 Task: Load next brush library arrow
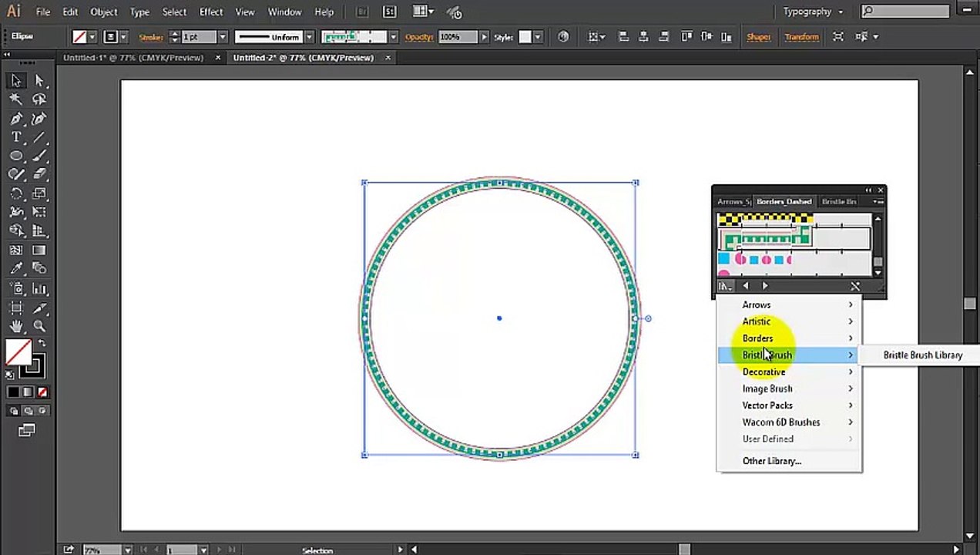[765, 286]
